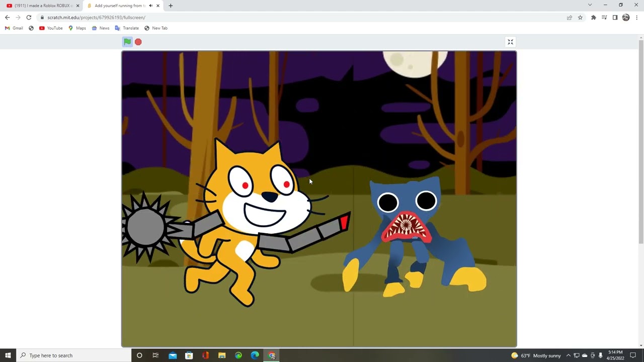The width and height of the screenshot is (644, 362).
Task: Open the News bookmark
Action: [x=101, y=28]
